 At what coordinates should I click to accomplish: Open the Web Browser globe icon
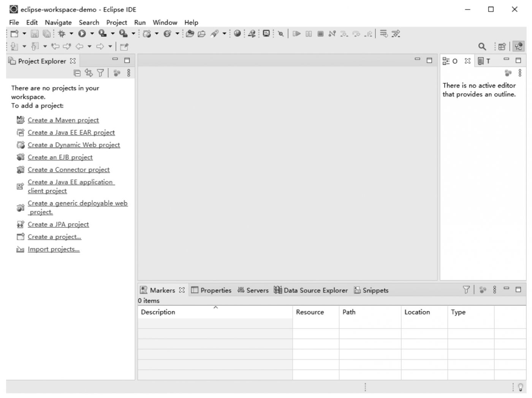click(x=237, y=33)
